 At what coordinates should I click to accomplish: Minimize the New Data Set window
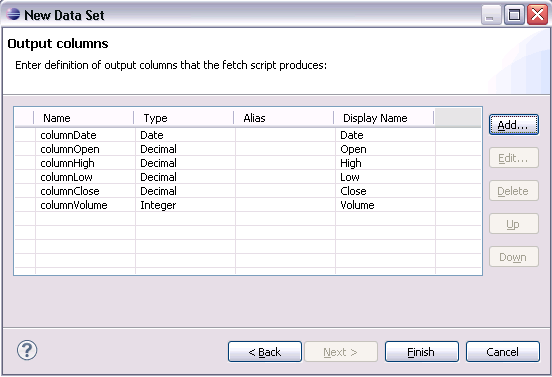491,14
